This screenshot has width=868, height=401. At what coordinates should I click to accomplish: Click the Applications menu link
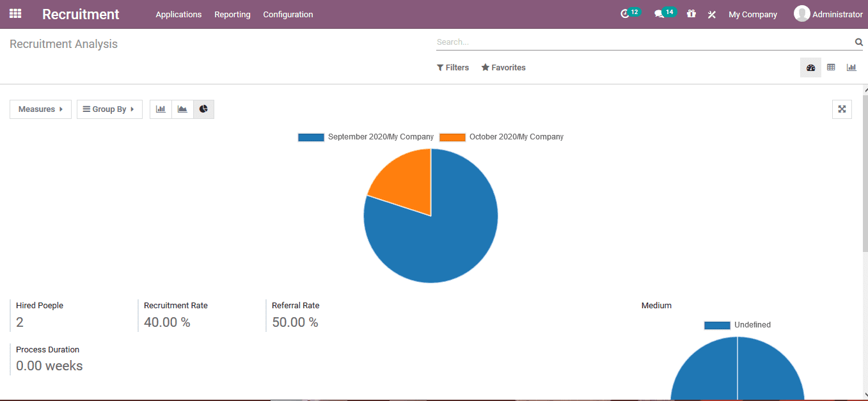point(178,14)
